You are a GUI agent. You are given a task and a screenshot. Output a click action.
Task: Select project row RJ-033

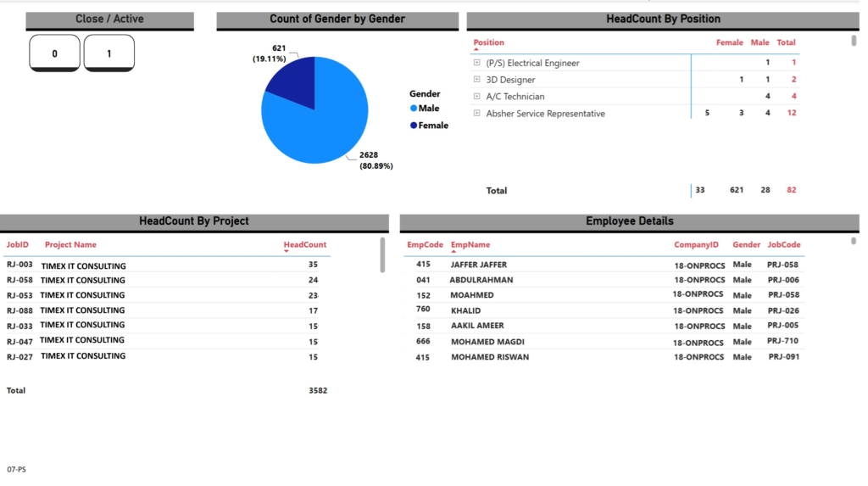166,326
